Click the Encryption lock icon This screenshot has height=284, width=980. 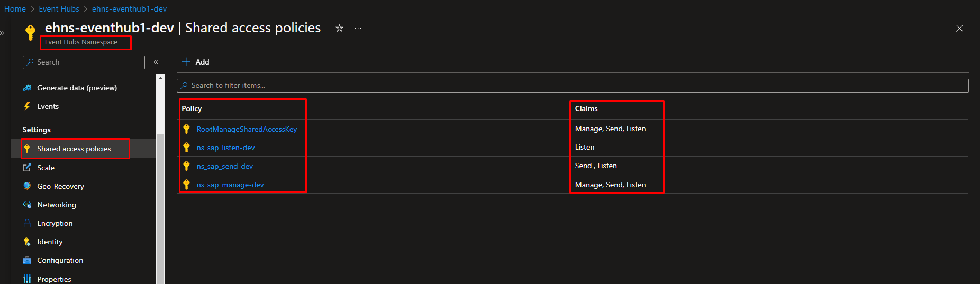pyautogui.click(x=27, y=223)
